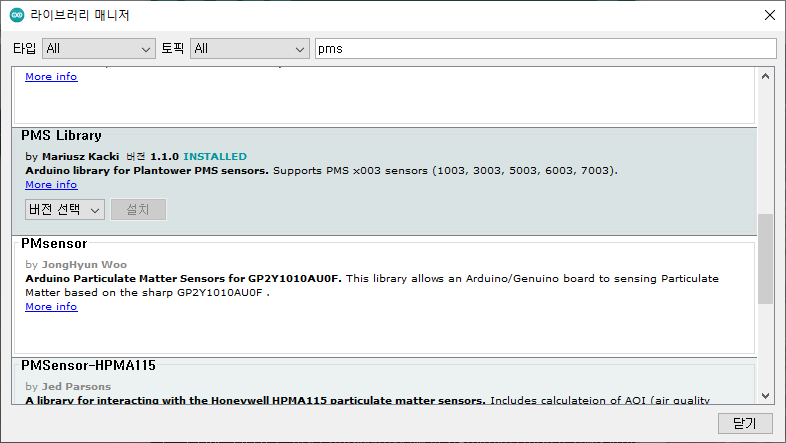Image resolution: width=786 pixels, height=443 pixels.
Task: Click the INSTALLED status label
Action: (x=215, y=156)
